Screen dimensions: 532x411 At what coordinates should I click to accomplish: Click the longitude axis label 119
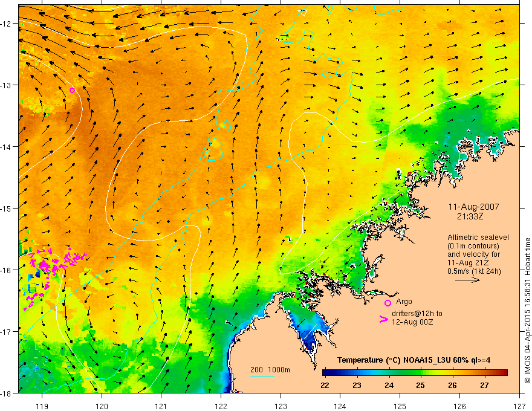[x=42, y=407]
